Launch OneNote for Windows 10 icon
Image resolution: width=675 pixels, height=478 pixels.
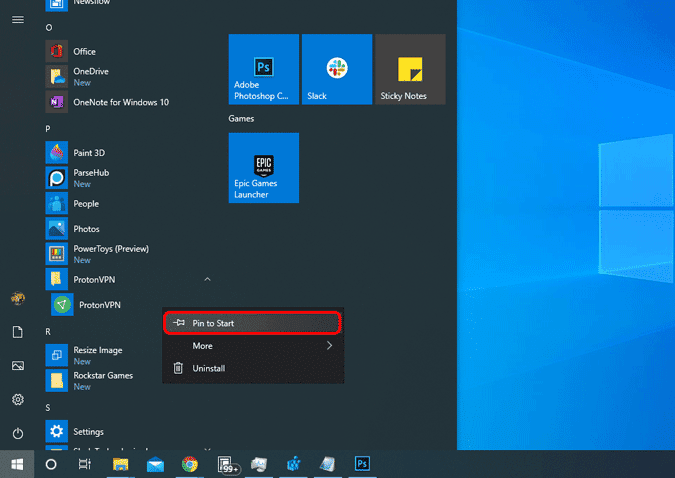56,102
